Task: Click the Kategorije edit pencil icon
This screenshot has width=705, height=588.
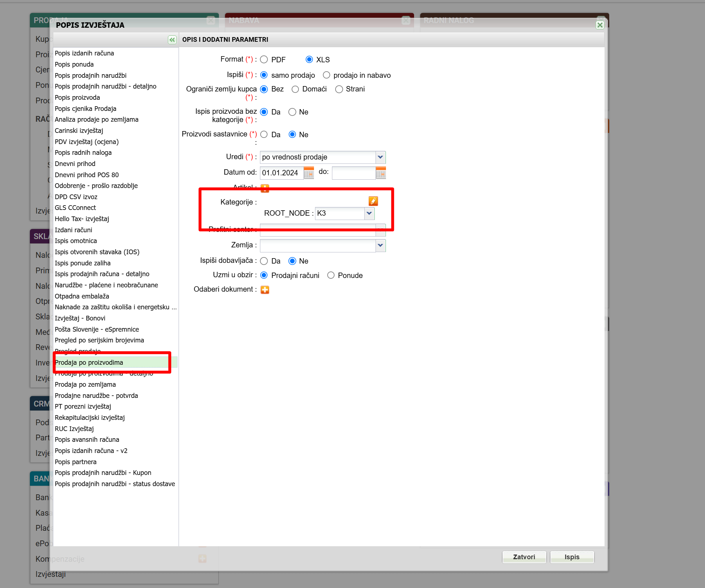Action: 373,201
